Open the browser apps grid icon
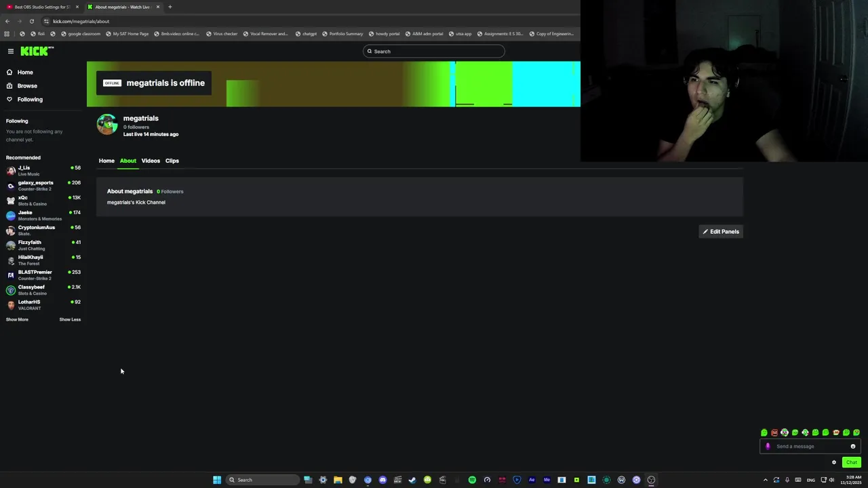868x488 pixels. [7, 34]
